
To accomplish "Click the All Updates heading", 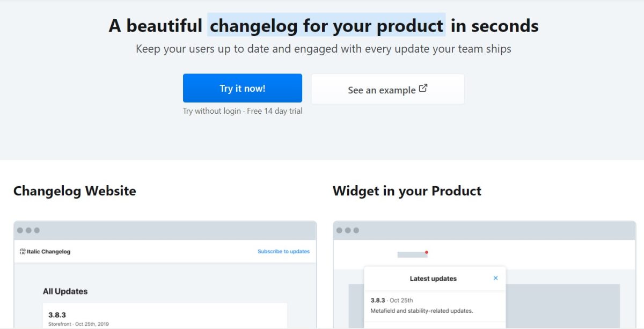I will (x=65, y=291).
